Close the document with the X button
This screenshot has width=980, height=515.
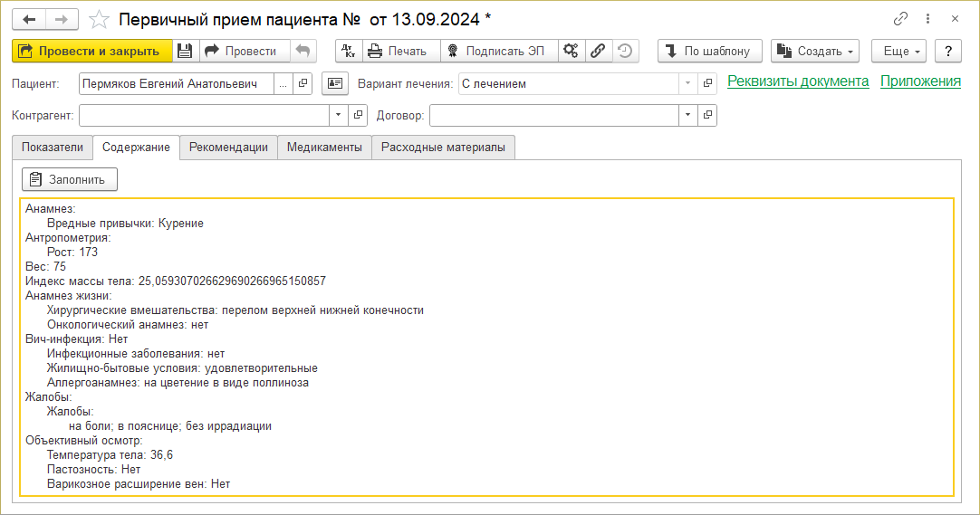[955, 19]
